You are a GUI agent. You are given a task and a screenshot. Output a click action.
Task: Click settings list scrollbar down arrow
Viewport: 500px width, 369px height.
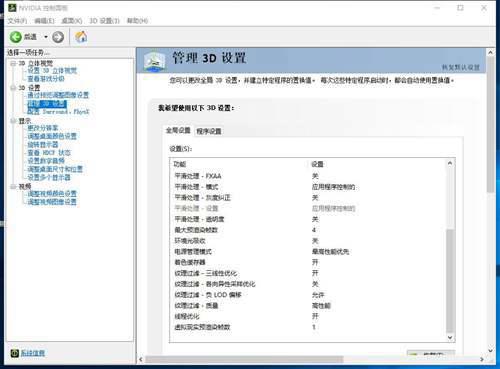[x=450, y=337]
